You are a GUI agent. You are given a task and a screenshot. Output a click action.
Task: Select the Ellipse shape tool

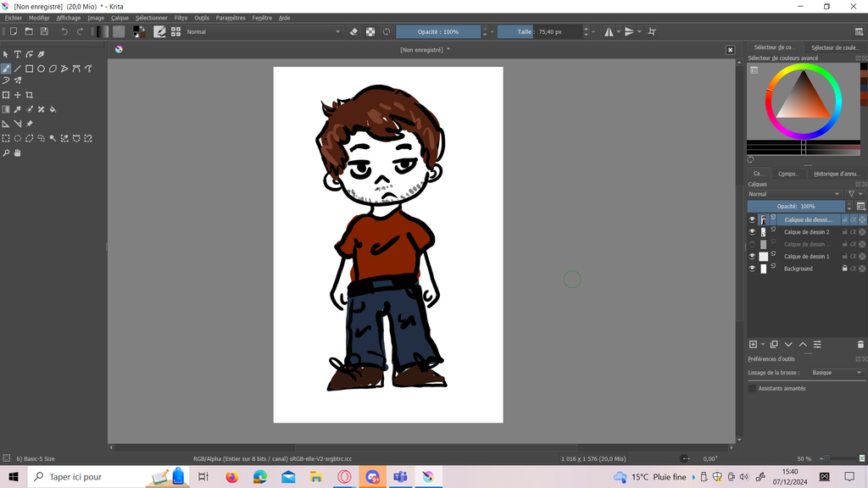pyautogui.click(x=41, y=69)
